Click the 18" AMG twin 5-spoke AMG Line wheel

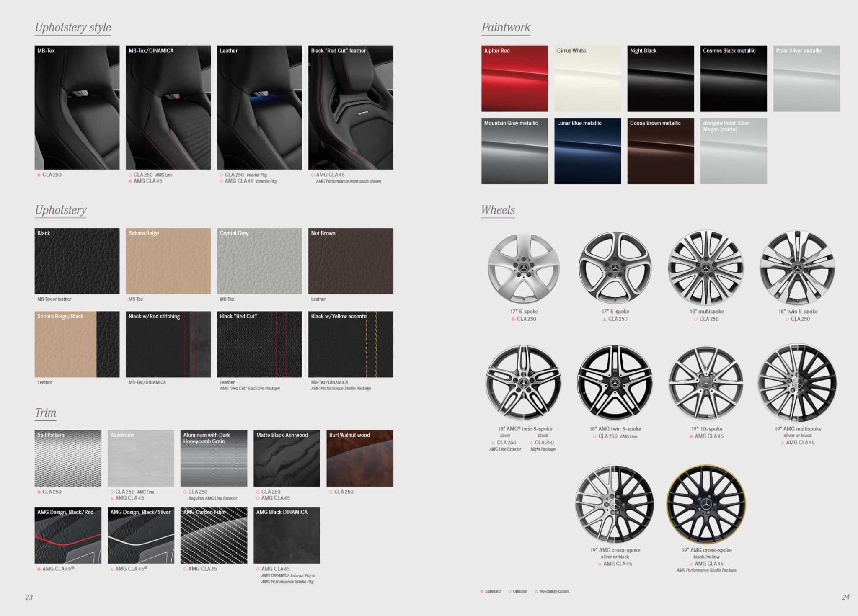(x=615, y=383)
